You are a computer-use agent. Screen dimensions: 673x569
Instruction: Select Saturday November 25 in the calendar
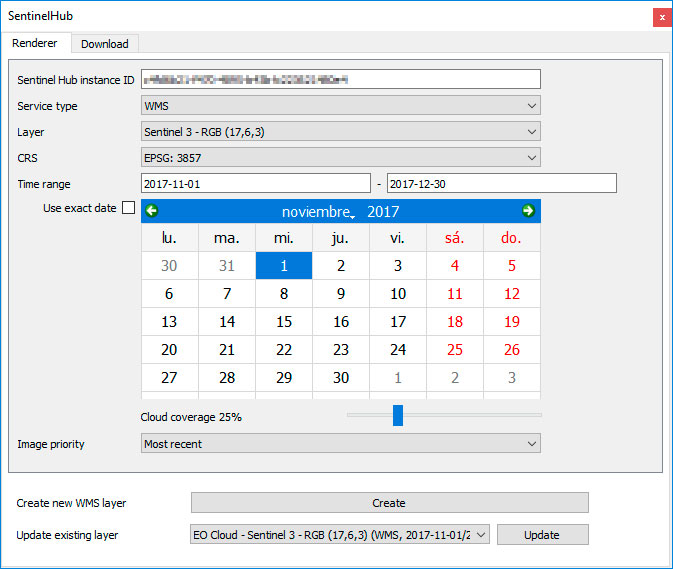(x=455, y=349)
